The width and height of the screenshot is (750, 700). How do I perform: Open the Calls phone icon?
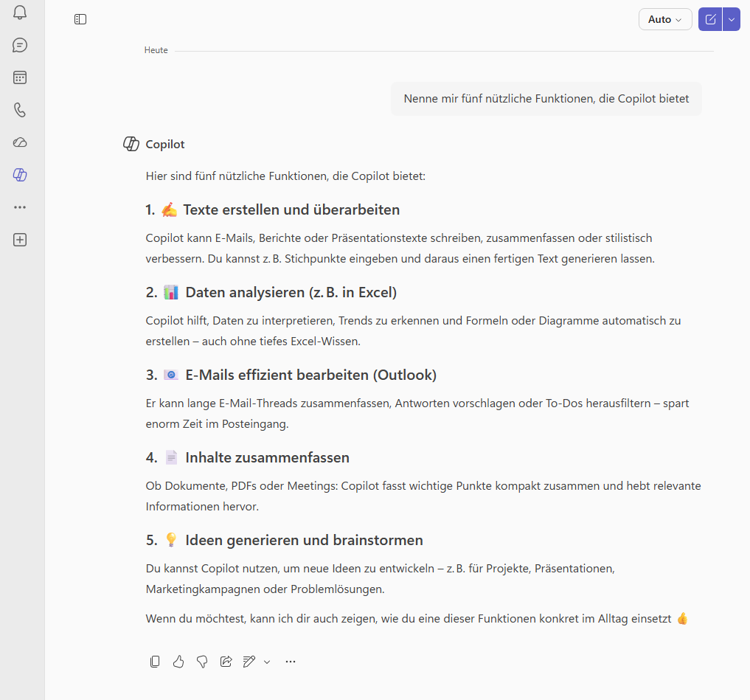[x=20, y=110]
